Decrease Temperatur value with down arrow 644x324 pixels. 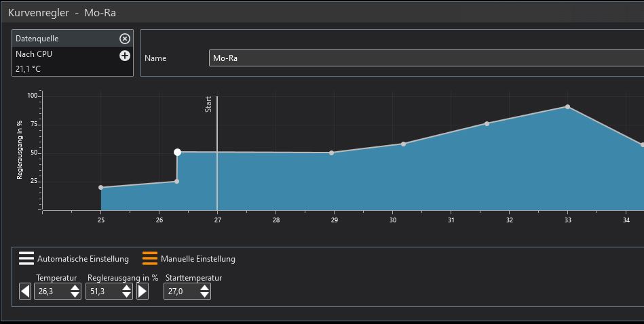[x=75, y=296]
